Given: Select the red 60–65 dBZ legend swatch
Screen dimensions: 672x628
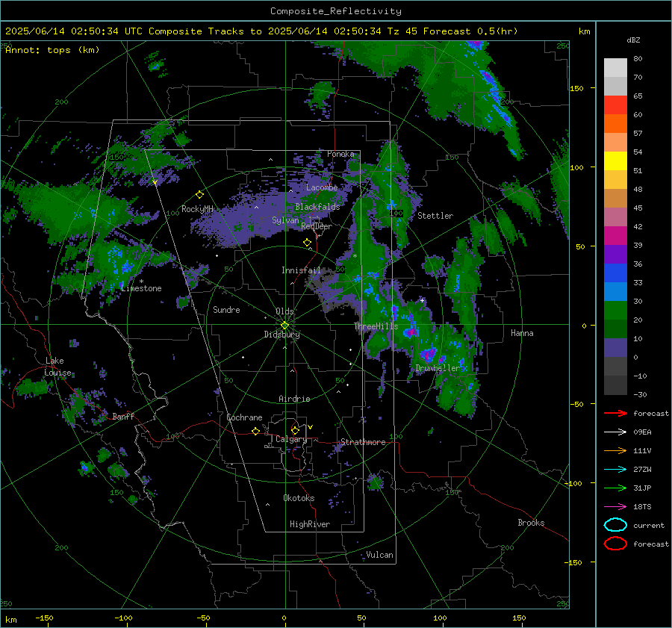Looking at the screenshot, I should point(615,105).
